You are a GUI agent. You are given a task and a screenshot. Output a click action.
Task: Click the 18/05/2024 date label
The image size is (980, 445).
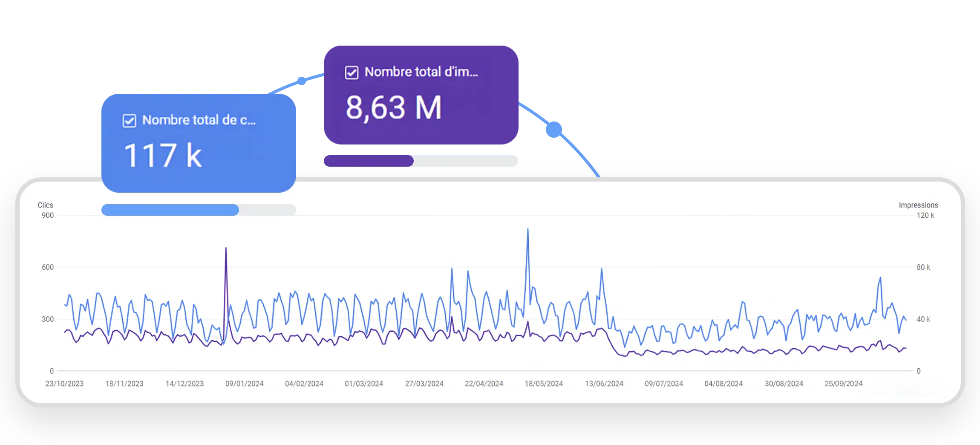[x=544, y=384]
